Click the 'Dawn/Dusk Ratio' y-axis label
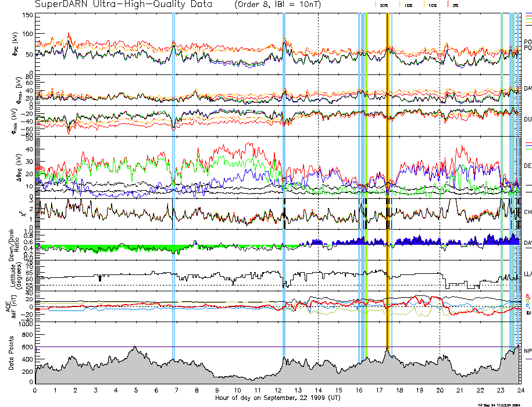 10,244
